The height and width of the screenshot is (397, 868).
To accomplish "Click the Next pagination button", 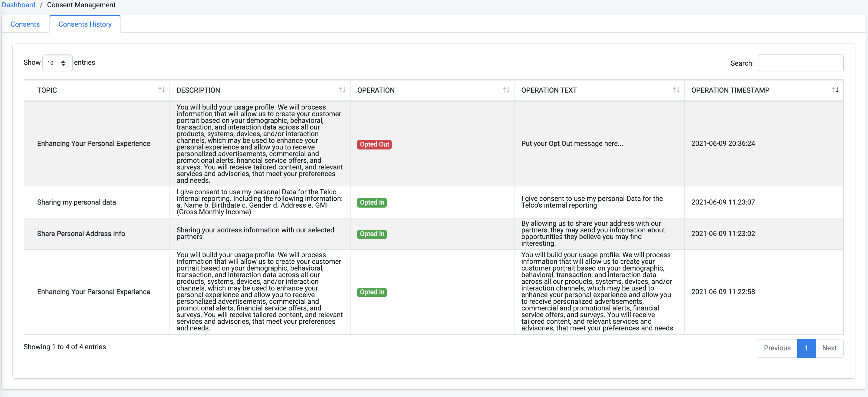I will (829, 348).
